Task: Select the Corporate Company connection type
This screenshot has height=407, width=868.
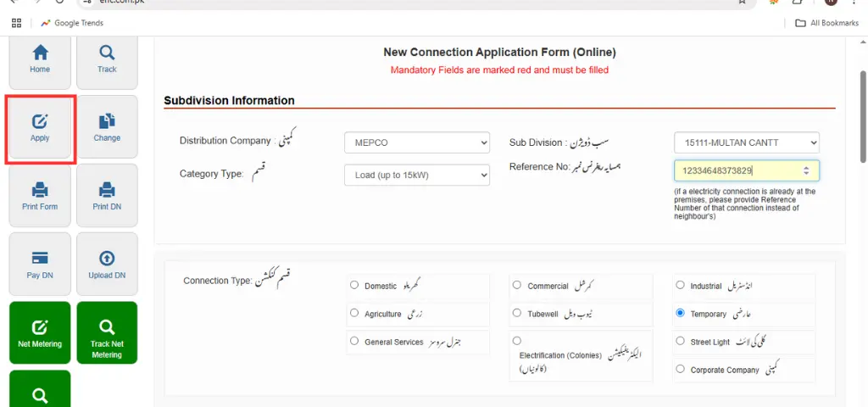Action: tap(681, 369)
